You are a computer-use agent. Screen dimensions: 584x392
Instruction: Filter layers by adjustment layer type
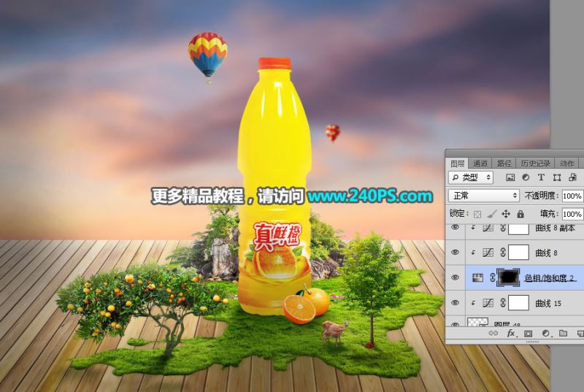click(x=526, y=177)
